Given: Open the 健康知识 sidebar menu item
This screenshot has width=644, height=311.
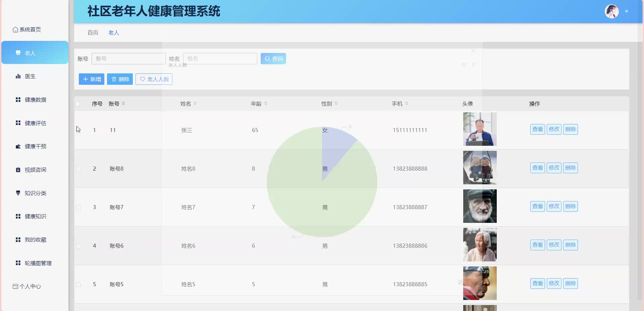Looking at the screenshot, I should [35, 216].
